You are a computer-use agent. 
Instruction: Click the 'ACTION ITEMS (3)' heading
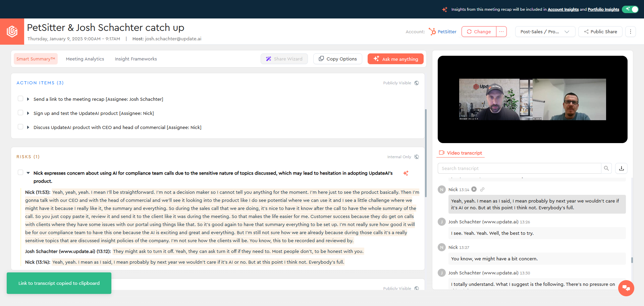click(x=40, y=83)
